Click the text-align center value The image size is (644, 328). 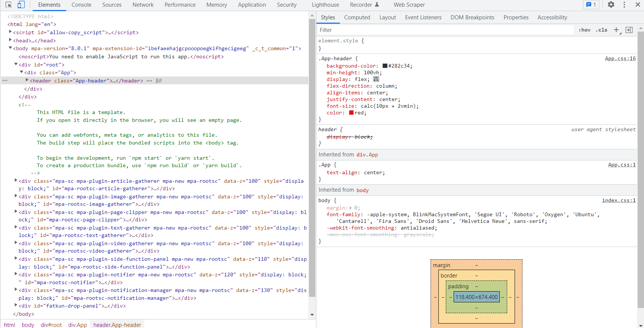pyautogui.click(x=374, y=173)
